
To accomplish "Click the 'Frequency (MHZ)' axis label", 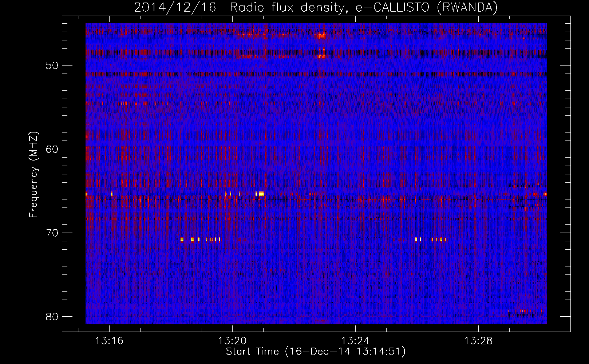I will (x=33, y=175).
